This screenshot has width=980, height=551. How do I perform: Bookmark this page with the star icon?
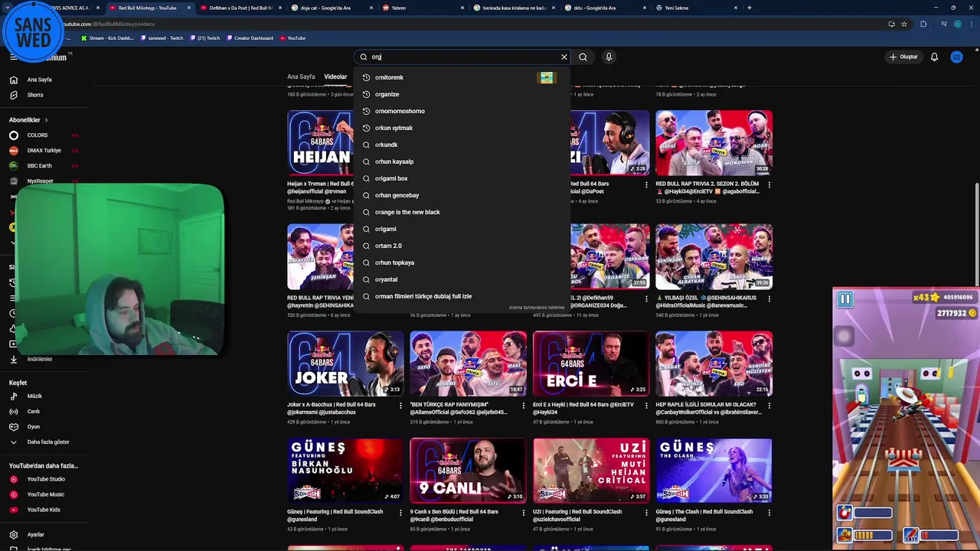904,24
